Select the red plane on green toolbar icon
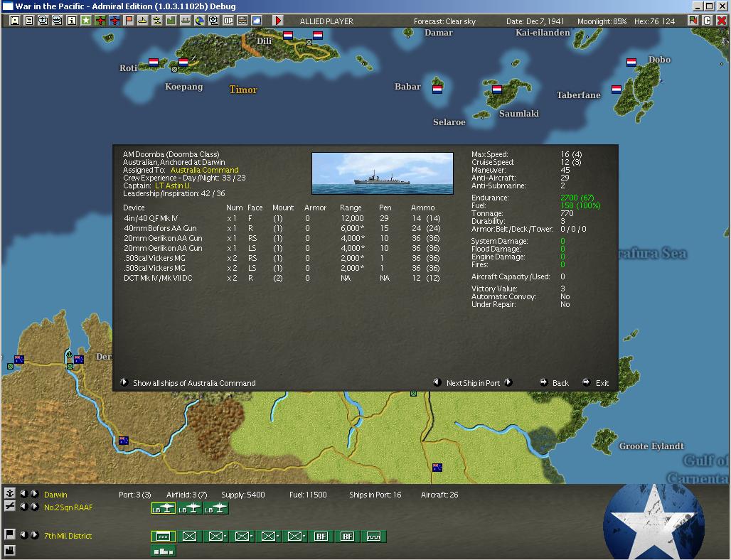The width and height of the screenshot is (731, 560). click(x=100, y=21)
